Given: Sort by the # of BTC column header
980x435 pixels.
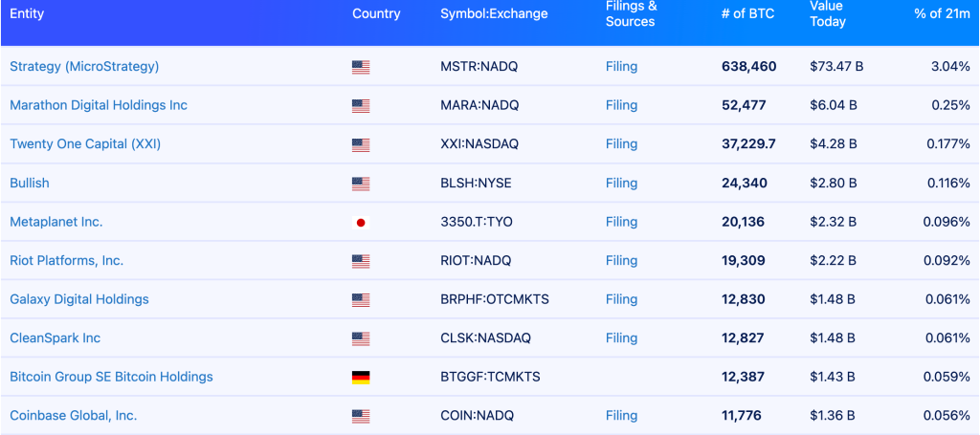Looking at the screenshot, I should (x=746, y=14).
